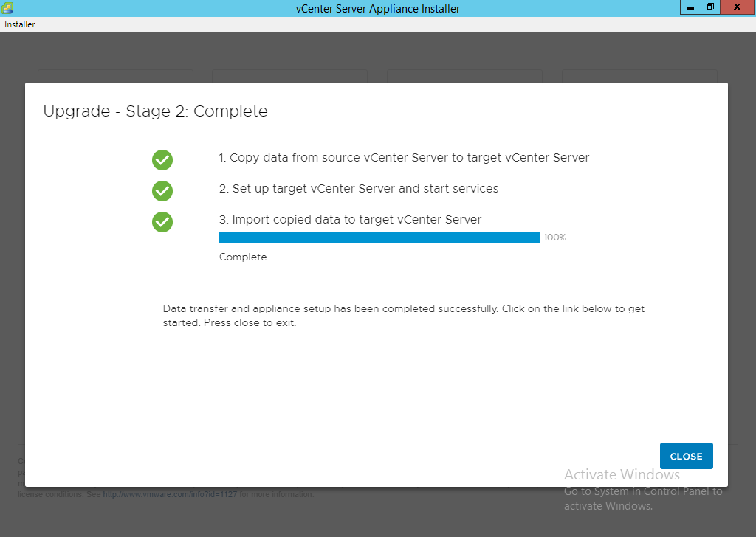Click '1. Copy data from source vCenter Server' text
756x537 pixels.
(404, 158)
